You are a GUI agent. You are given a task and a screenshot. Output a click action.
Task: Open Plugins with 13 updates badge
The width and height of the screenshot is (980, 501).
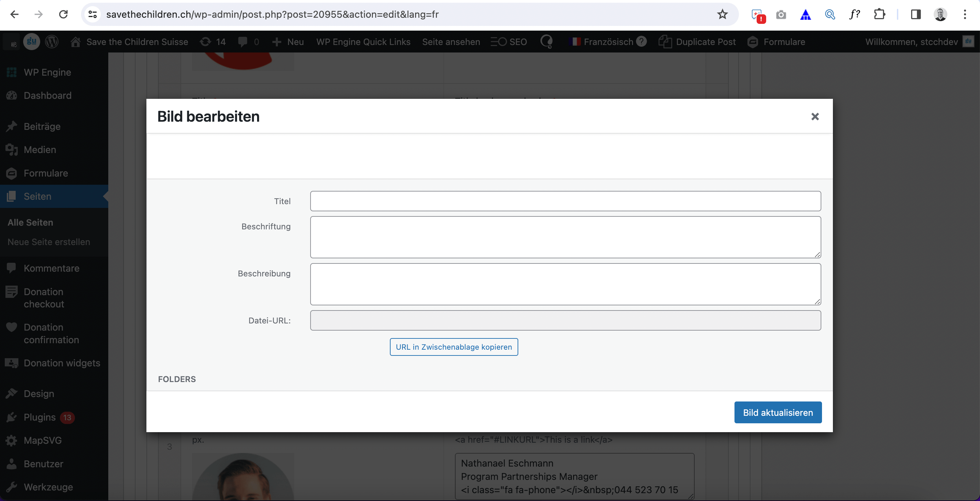point(54,417)
